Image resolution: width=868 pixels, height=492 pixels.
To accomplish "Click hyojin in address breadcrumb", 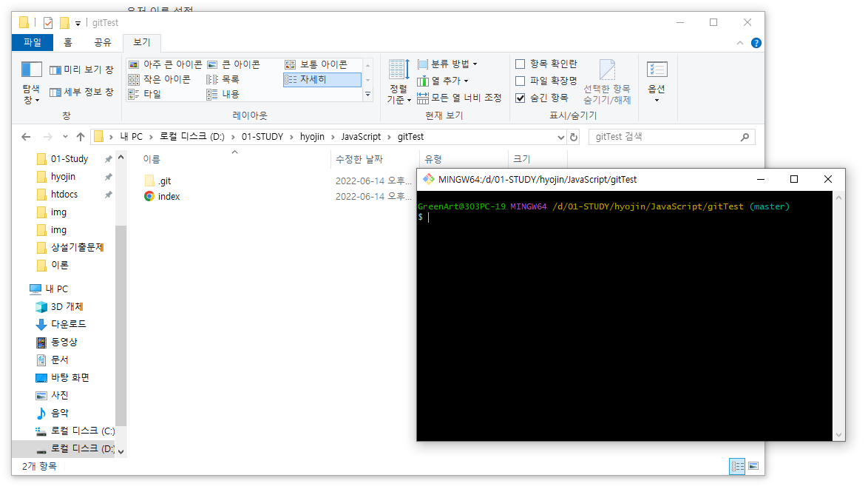I will coord(312,137).
